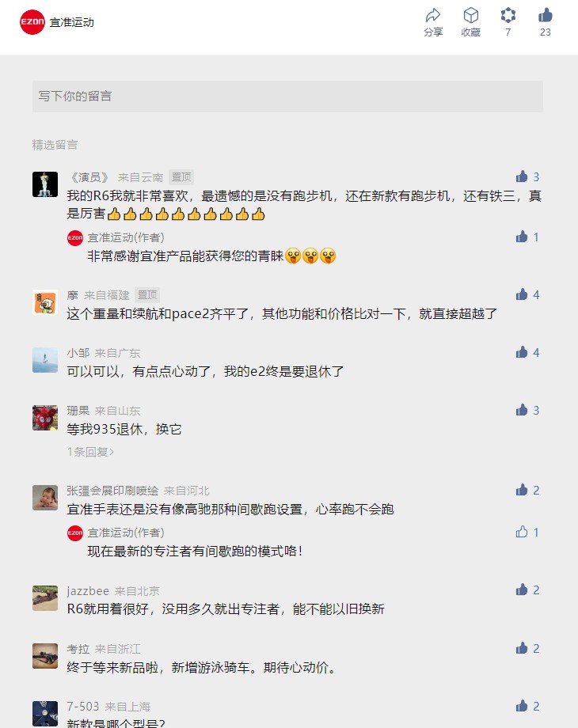Like 7-503's comment asking the model
The height and width of the screenshot is (728, 578).
[522, 706]
